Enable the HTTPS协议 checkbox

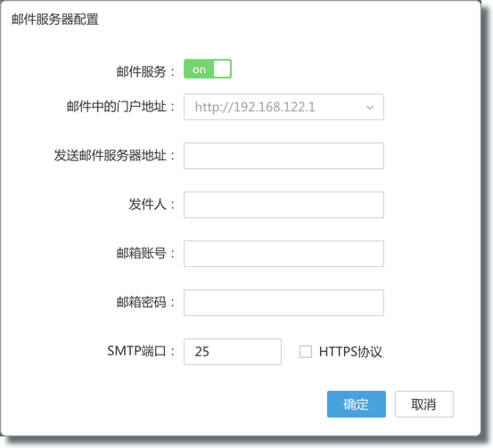pyautogui.click(x=305, y=352)
